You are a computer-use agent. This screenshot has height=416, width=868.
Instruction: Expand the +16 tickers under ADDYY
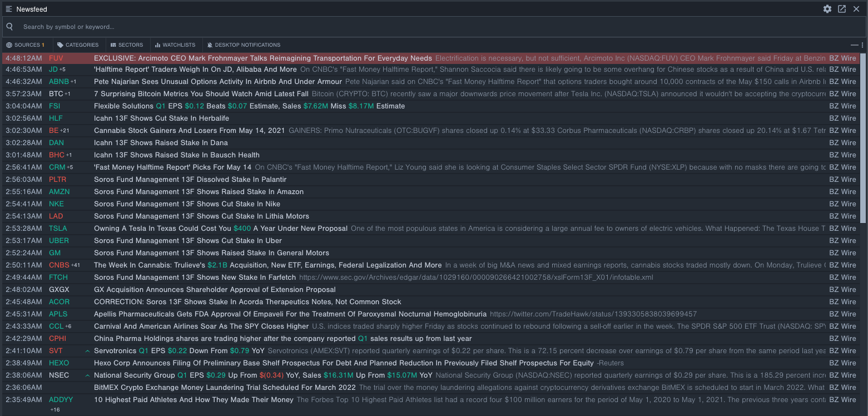(56, 409)
